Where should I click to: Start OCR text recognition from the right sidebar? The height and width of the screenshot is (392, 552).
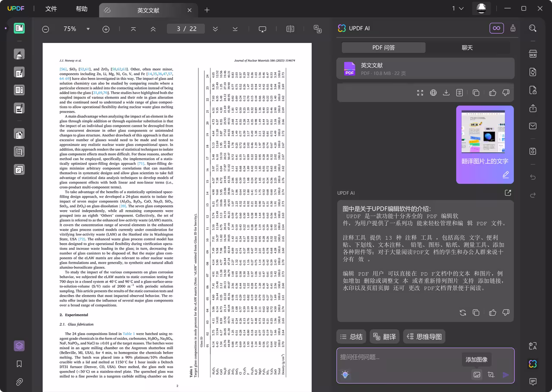pyautogui.click(x=533, y=53)
